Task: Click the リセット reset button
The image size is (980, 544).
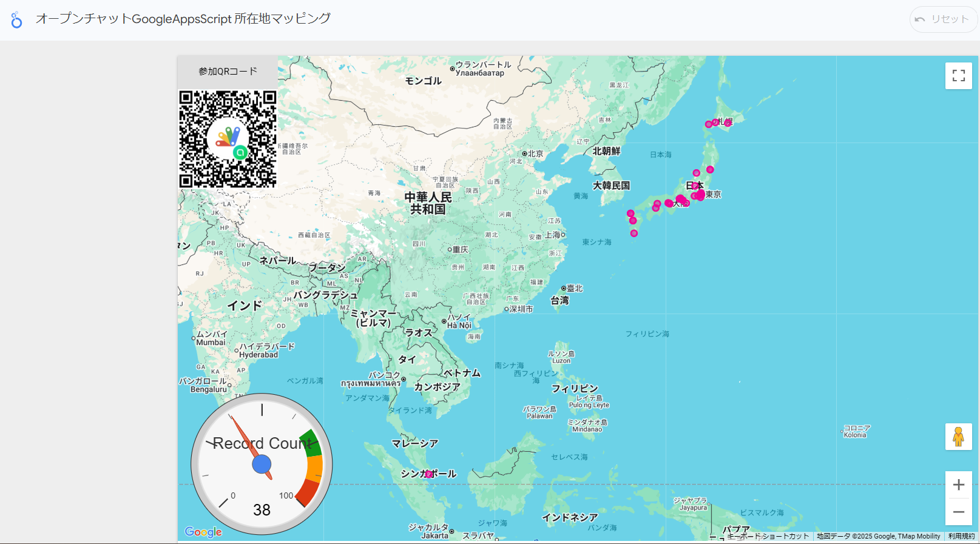Action: (943, 19)
